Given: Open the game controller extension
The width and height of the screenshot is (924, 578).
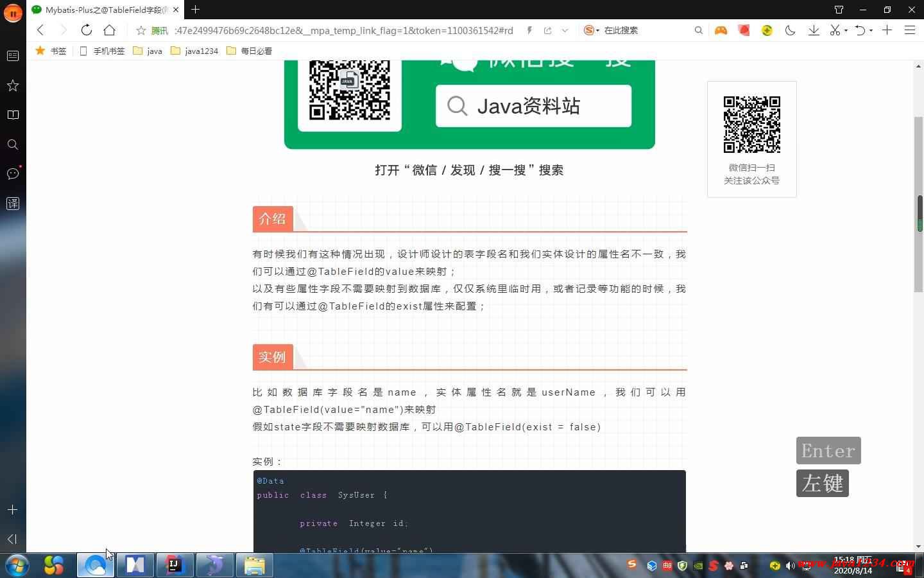Looking at the screenshot, I should 721,30.
